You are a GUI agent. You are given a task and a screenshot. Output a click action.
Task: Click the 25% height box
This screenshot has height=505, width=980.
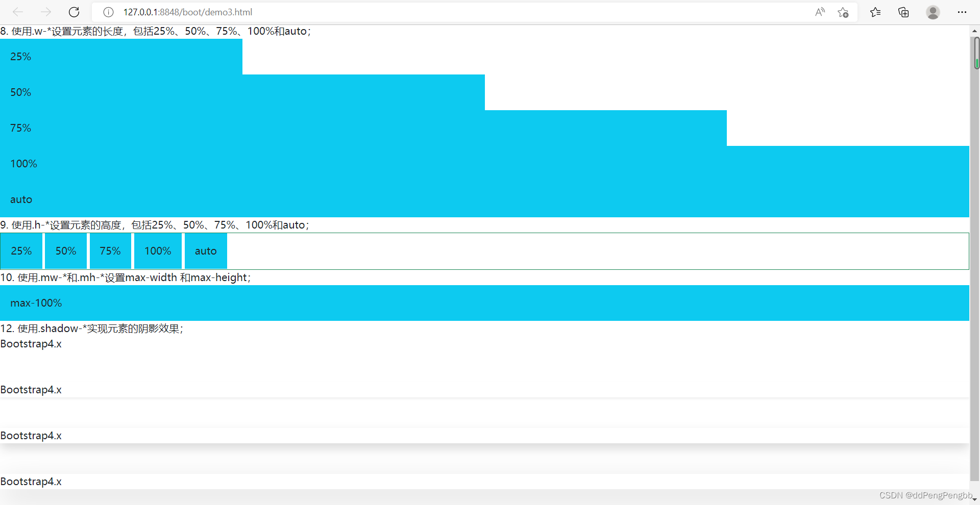(x=21, y=251)
